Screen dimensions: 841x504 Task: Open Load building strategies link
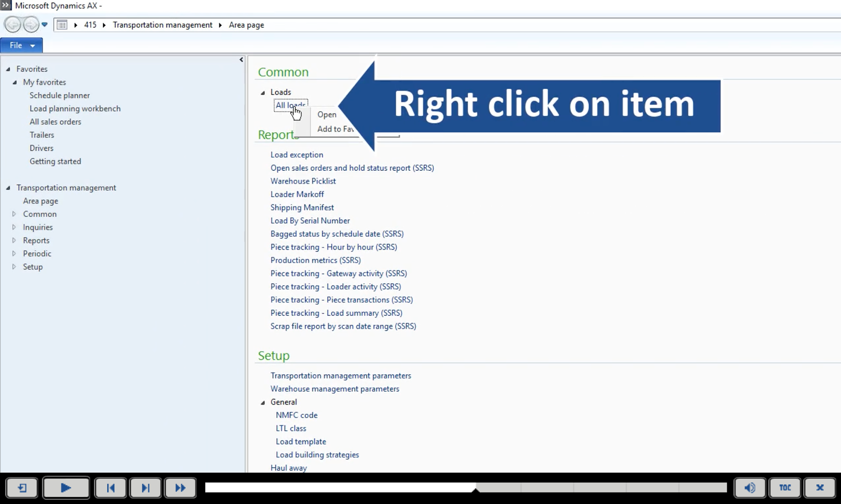point(317,455)
